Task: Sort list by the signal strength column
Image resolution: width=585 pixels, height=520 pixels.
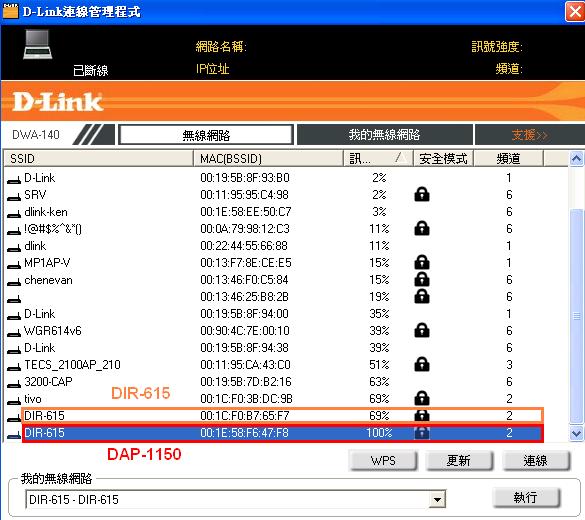Action: point(378,159)
